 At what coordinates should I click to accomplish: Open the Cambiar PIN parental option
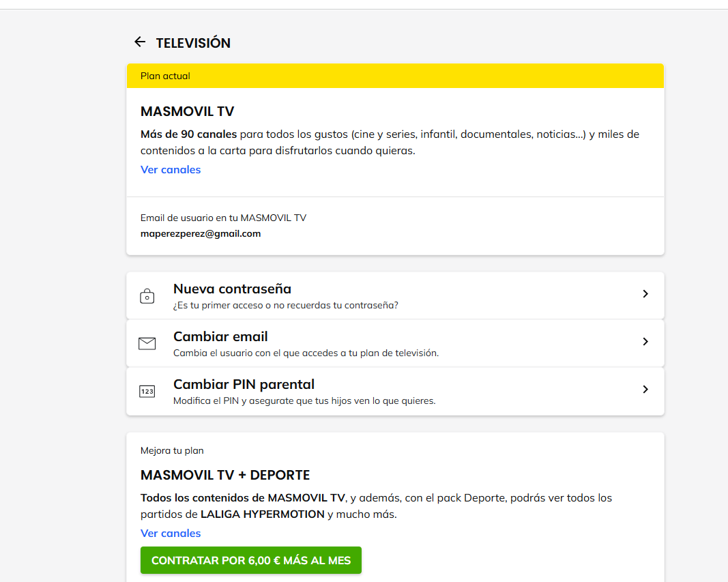(395, 391)
